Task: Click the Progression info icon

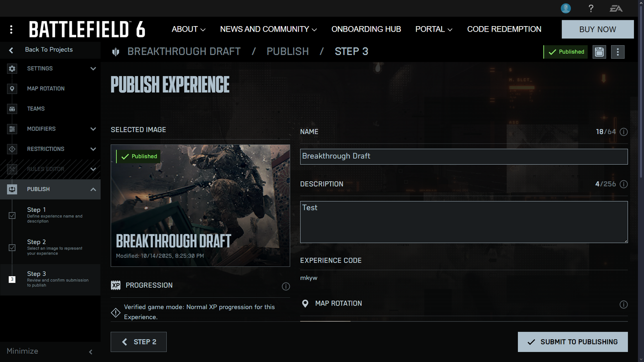Action: click(286, 286)
